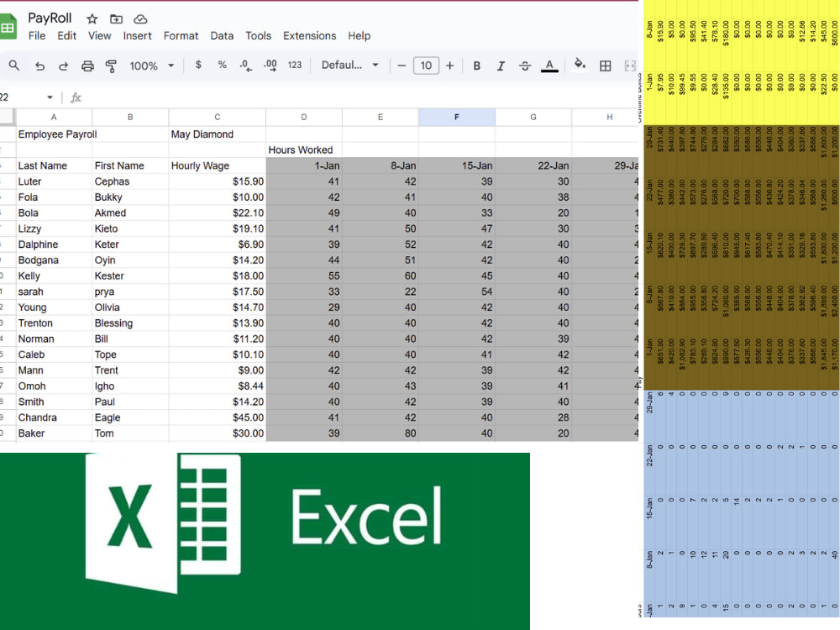Viewport: 840px width, 630px height.
Task: Select the Last Name cell Luter
Action: pyautogui.click(x=54, y=181)
